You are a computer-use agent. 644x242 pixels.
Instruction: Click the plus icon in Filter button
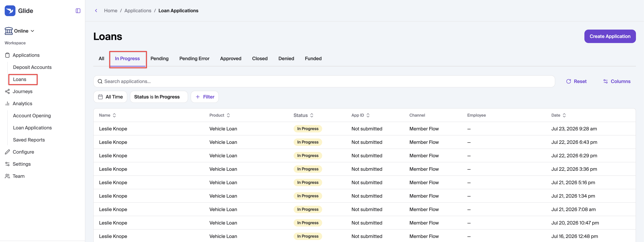point(198,97)
